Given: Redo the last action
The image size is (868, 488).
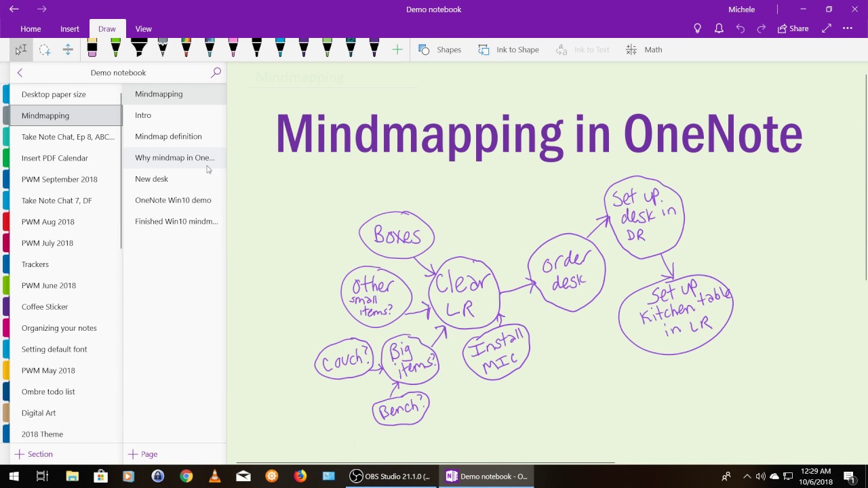Looking at the screenshot, I should pyautogui.click(x=762, y=28).
